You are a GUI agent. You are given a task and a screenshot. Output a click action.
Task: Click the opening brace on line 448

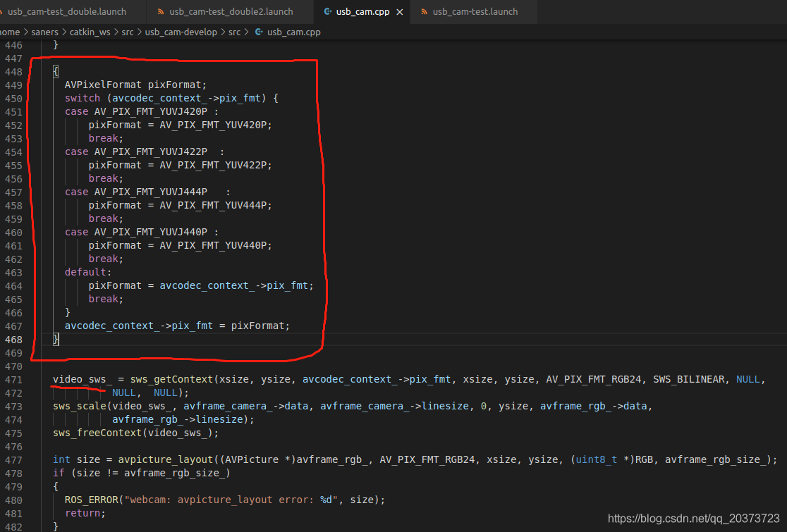tap(56, 72)
